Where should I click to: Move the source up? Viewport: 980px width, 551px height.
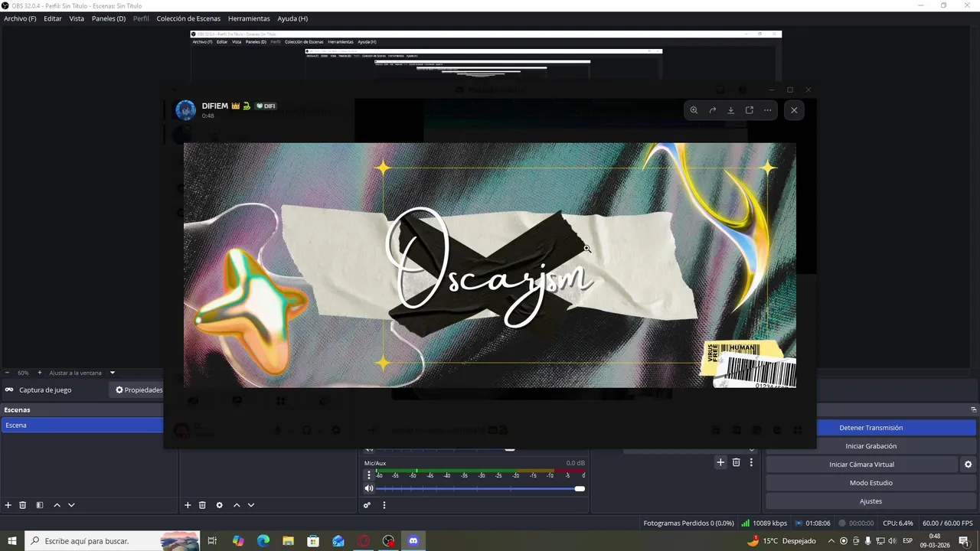click(237, 505)
